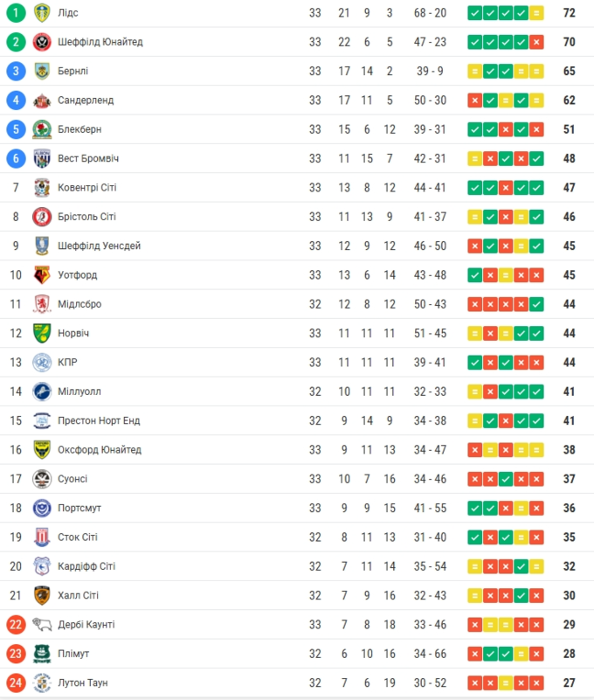Screen dimensions: 594x700
Task: Click the red loss icon in Sheffield United's form
Action: (x=536, y=42)
